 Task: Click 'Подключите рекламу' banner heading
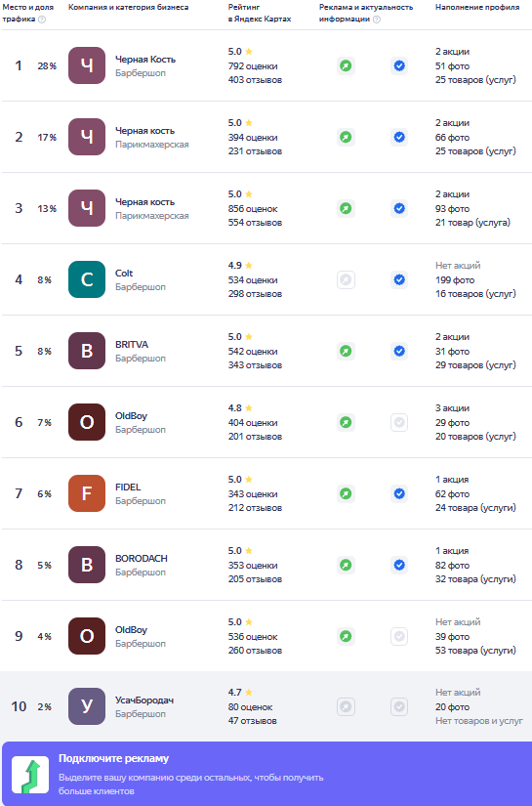pos(113,759)
